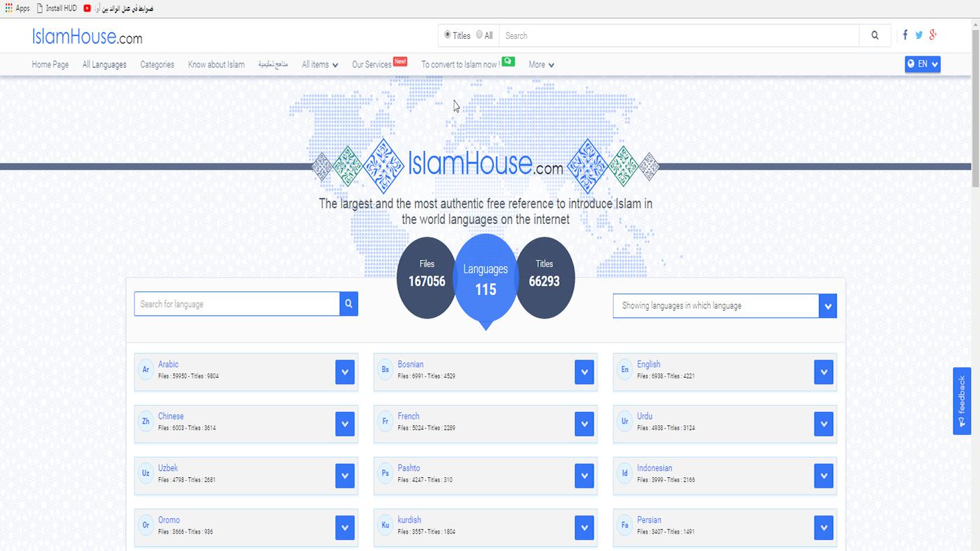
Task: Expand the Uzbek language dropdown arrow
Action: (x=345, y=476)
